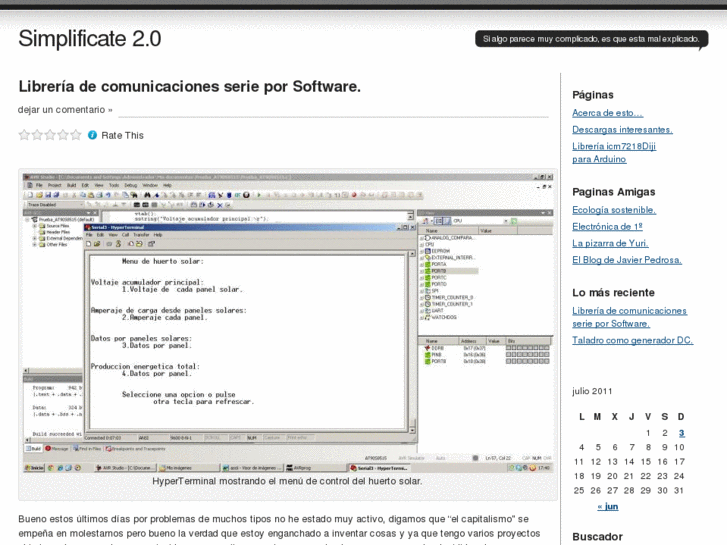727x545 pixels.
Task: Click the blue info icon beside Rate This
Action: point(93,135)
